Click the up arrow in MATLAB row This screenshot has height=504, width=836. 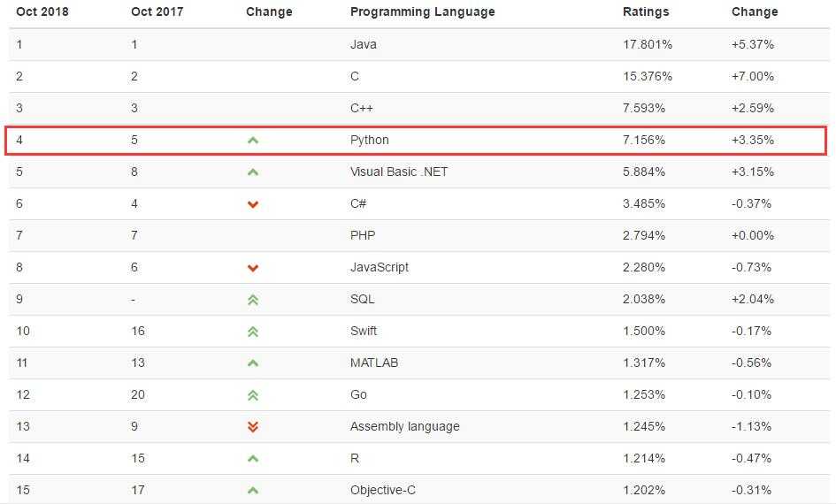coord(253,363)
